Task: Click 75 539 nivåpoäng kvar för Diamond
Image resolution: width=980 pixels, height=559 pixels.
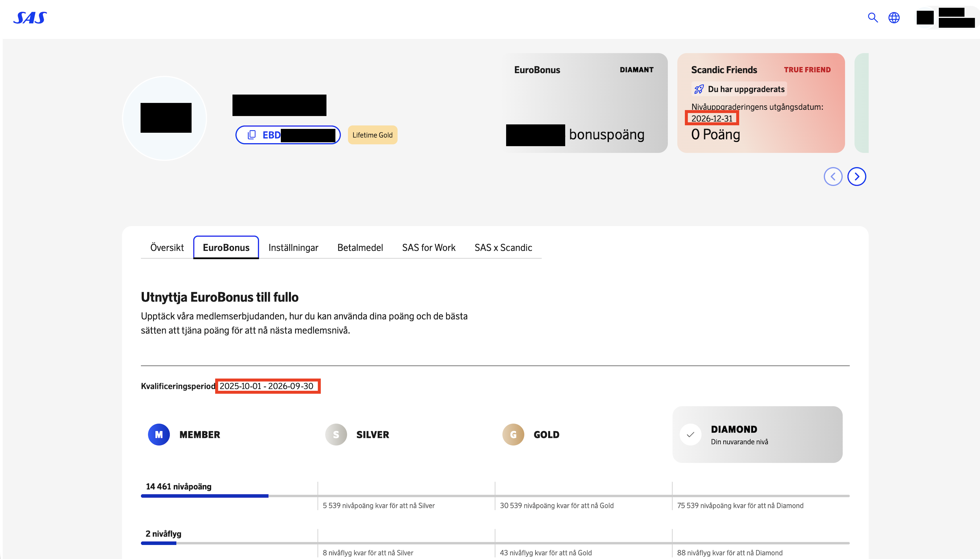Action: tap(740, 506)
